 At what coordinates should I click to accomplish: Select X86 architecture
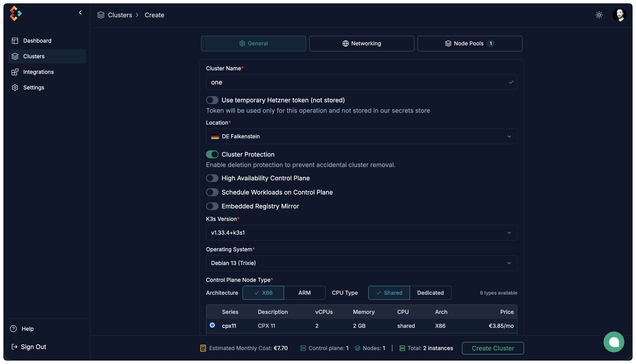pos(263,293)
